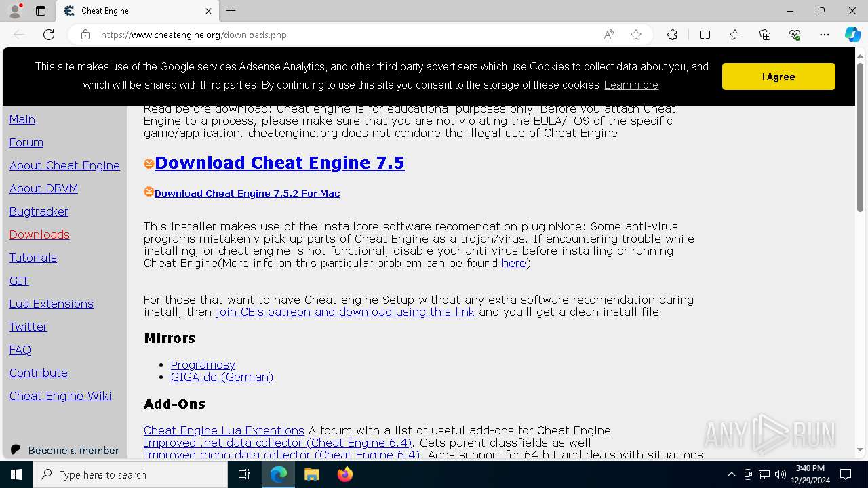868x488 pixels.
Task: Go to Main in sidebar
Action: [x=22, y=119]
